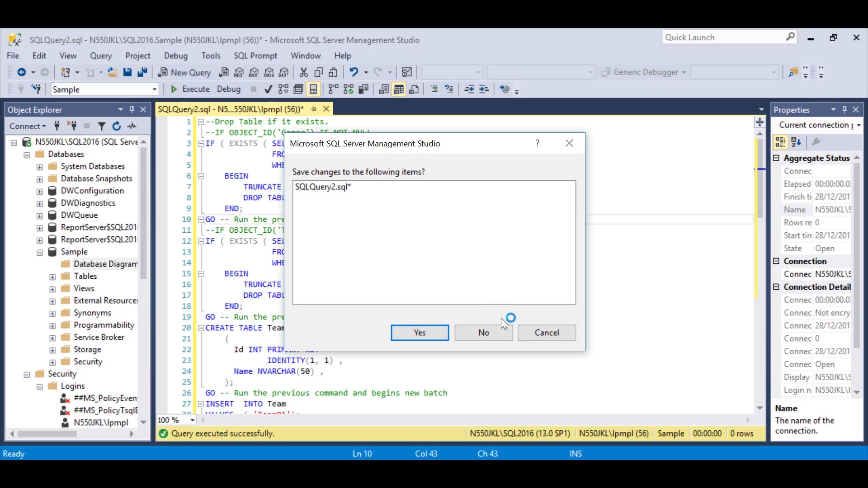Type in the Quick Launch search box
Screen dimensions: 868x488
click(x=723, y=37)
